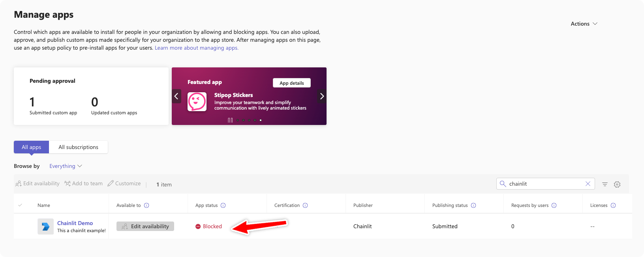Click App details button on featured banner
The width and height of the screenshot is (644, 257).
point(292,83)
